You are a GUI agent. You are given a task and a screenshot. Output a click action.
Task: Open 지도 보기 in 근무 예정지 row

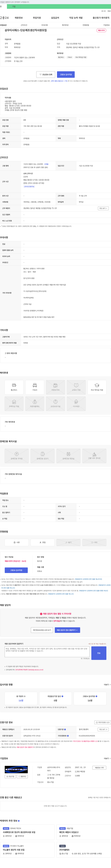103,208
